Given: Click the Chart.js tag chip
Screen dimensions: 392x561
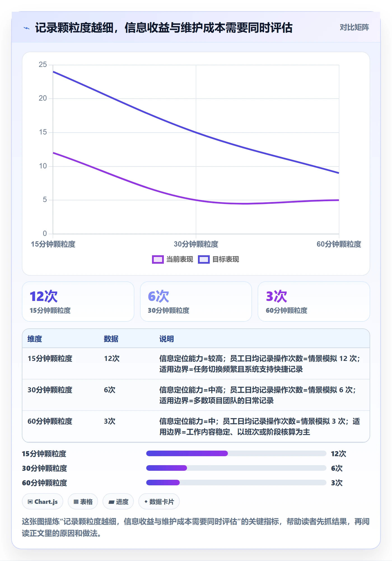Looking at the screenshot, I should [43, 502].
